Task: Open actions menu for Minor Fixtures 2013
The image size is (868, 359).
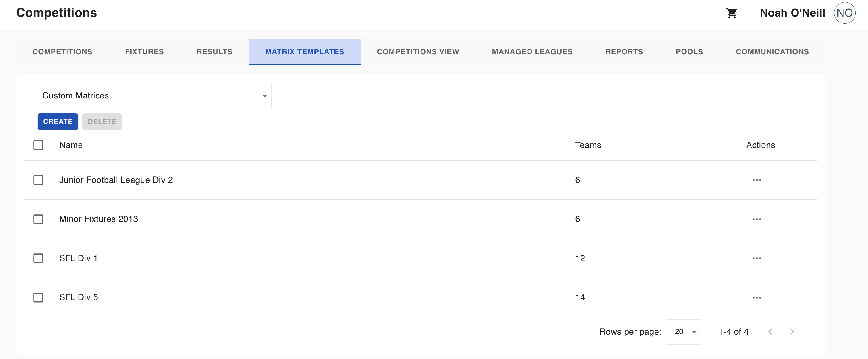Action: coord(757,219)
